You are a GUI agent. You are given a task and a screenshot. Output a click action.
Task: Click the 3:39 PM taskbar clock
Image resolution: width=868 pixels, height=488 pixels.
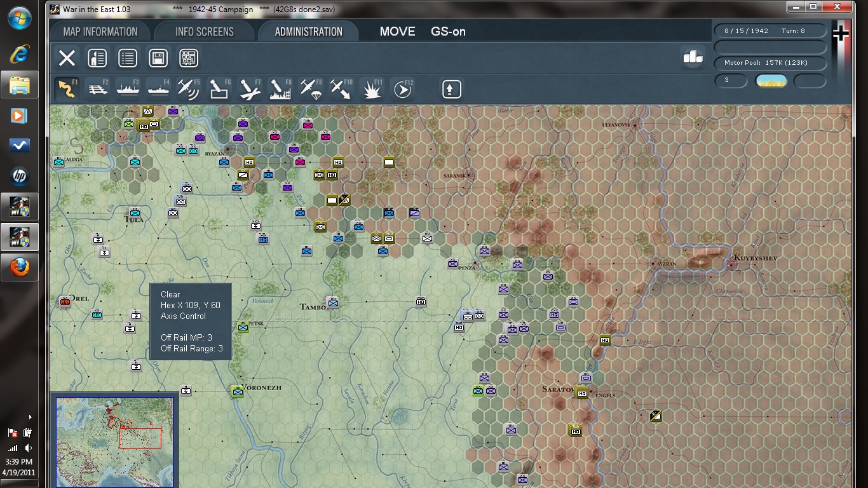coord(18,462)
